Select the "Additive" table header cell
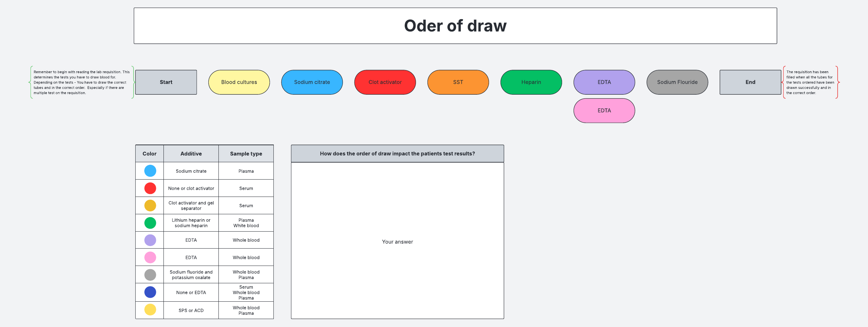The width and height of the screenshot is (868, 327). pyautogui.click(x=191, y=154)
